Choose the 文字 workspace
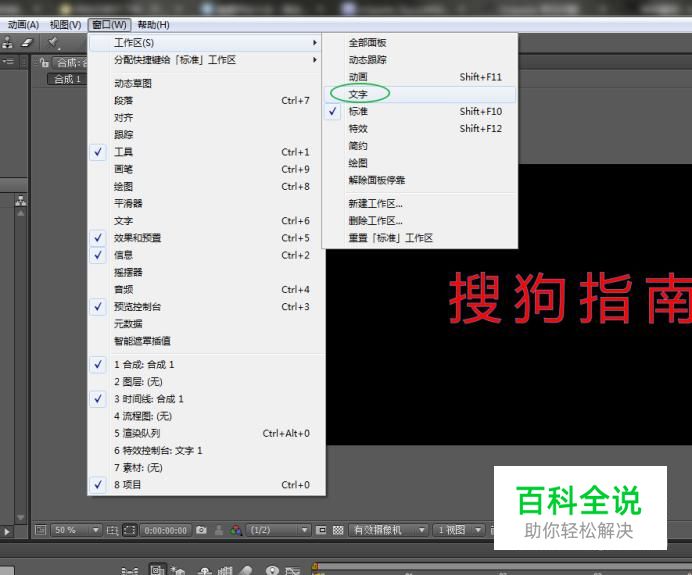 pos(420,94)
